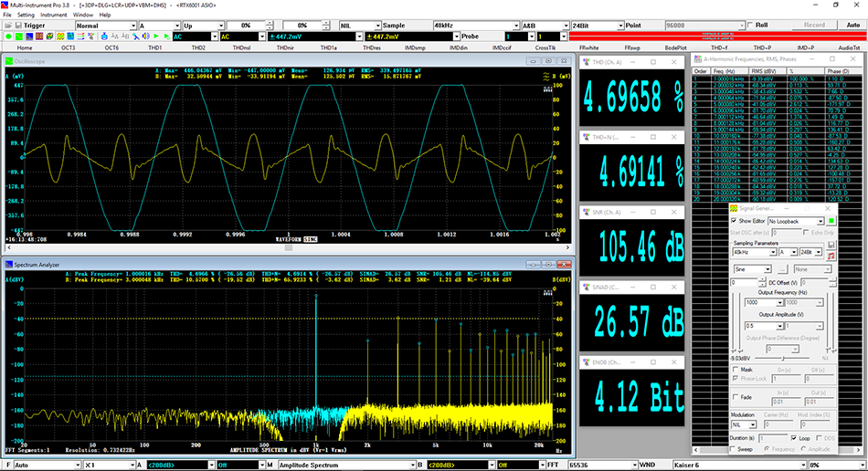Enable the Mask checkbox
The height and width of the screenshot is (471, 868).
(x=736, y=370)
